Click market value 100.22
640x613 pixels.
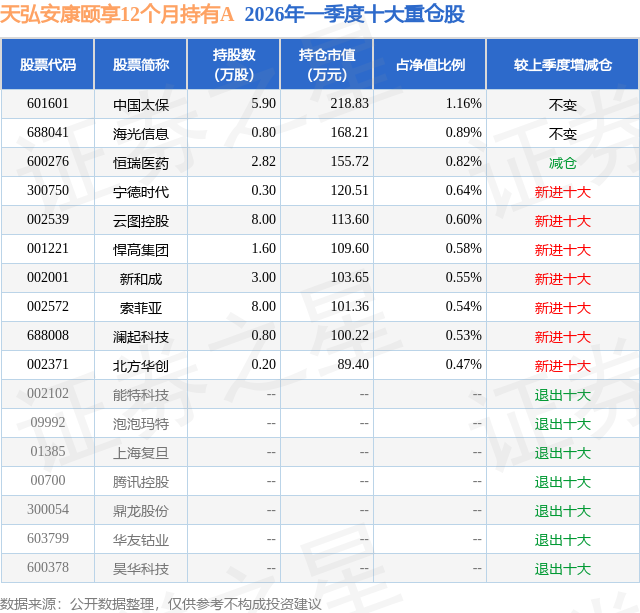349,335
